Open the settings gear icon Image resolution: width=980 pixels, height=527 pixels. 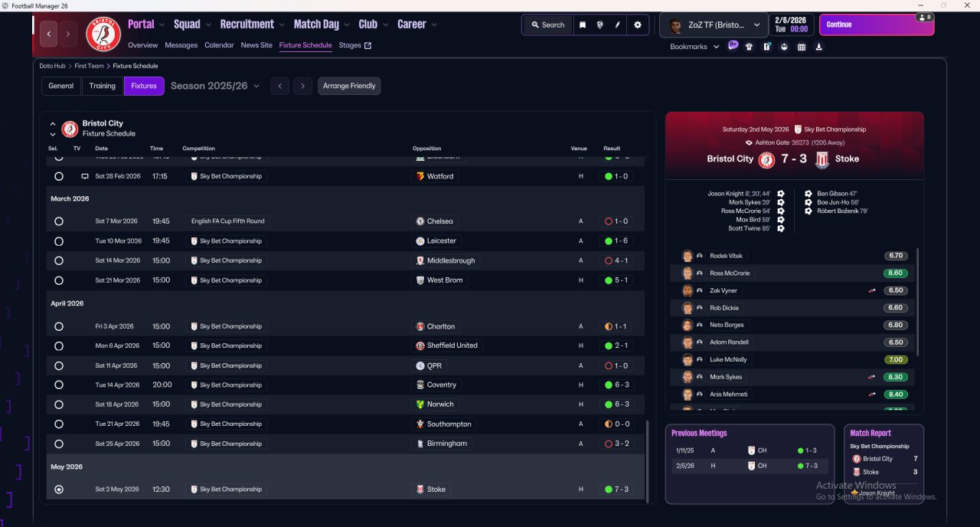tap(638, 25)
